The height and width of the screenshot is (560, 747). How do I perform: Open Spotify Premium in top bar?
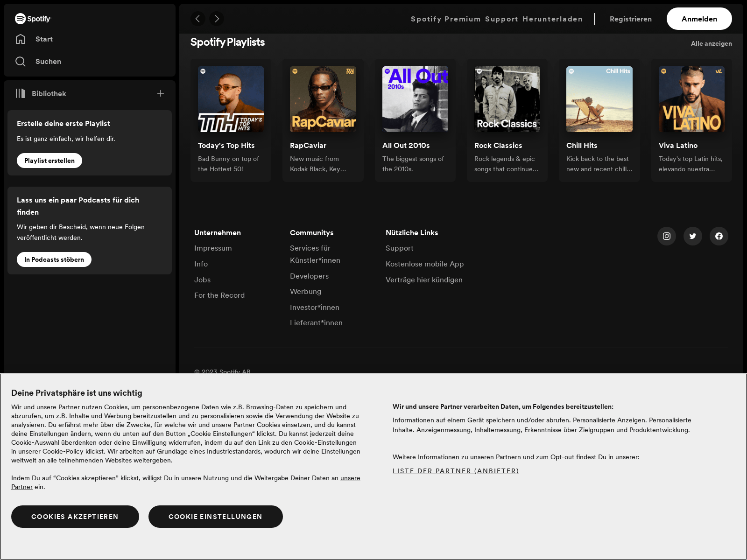445,19
